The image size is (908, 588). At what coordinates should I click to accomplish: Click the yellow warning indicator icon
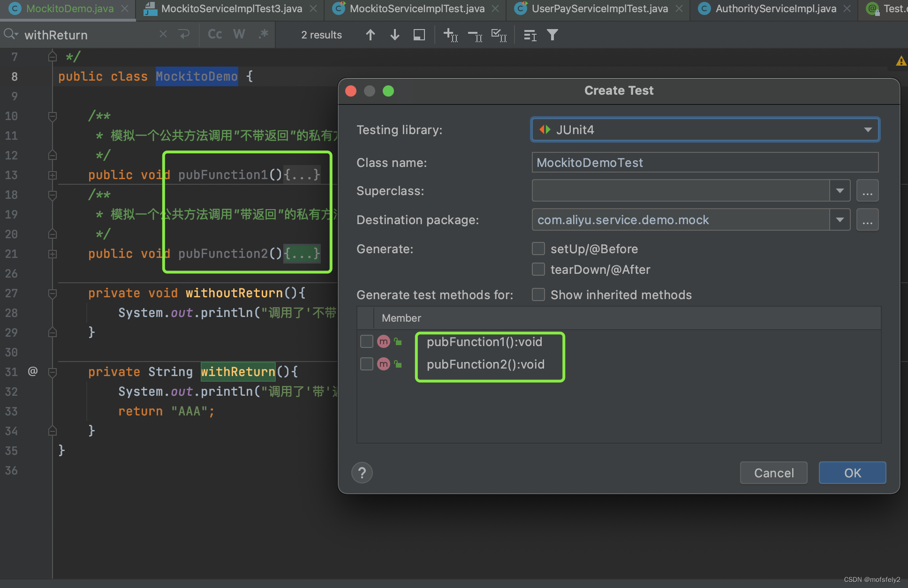(x=901, y=61)
